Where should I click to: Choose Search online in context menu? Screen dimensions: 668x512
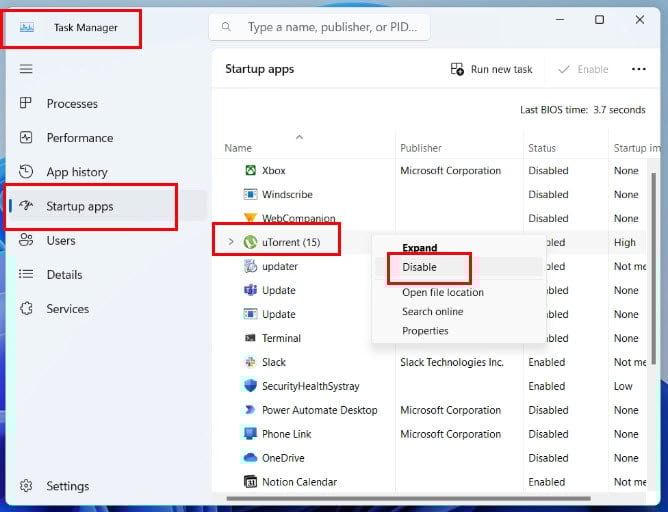tap(433, 311)
